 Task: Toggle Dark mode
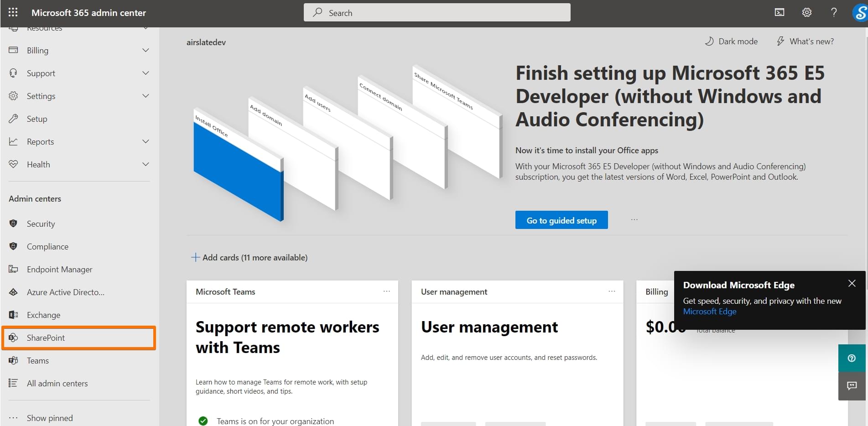(731, 42)
